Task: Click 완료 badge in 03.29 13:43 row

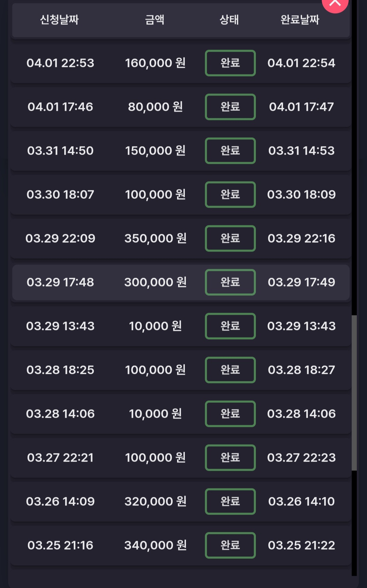Action: pyautogui.click(x=230, y=326)
